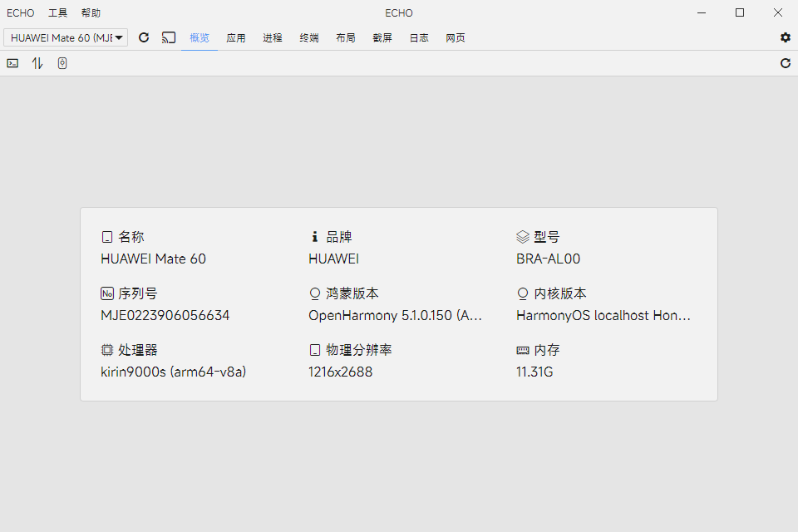Click the serial number icon beside 序列号

coord(107,293)
